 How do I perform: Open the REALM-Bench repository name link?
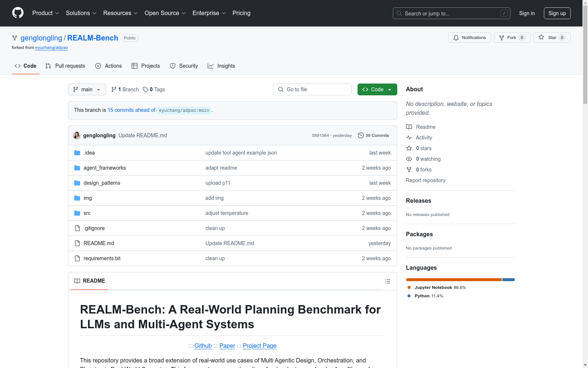93,38
